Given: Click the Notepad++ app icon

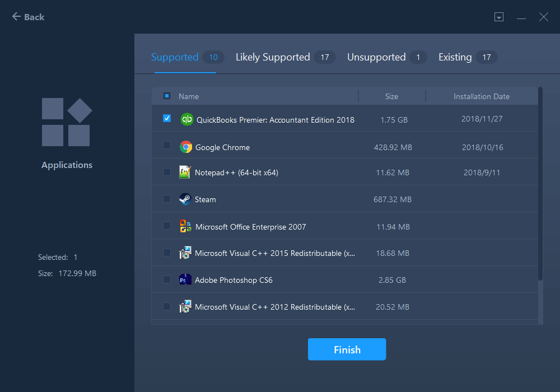Looking at the screenshot, I should point(185,172).
